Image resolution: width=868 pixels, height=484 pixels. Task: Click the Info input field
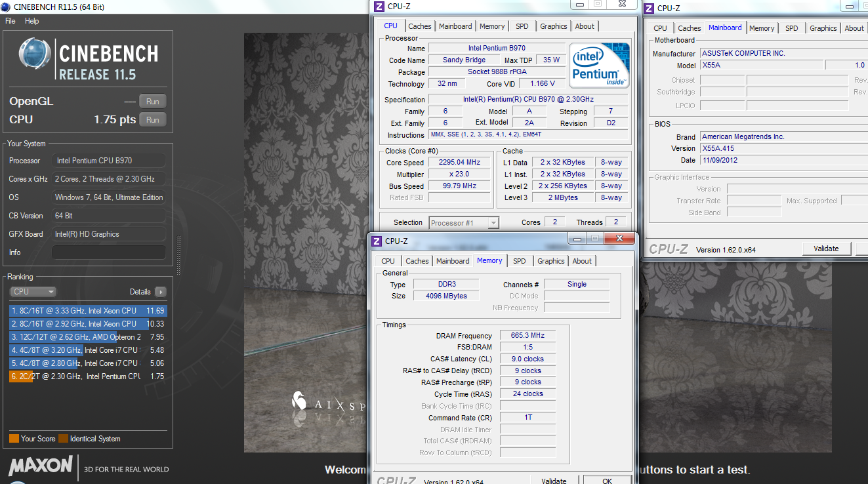coord(109,252)
